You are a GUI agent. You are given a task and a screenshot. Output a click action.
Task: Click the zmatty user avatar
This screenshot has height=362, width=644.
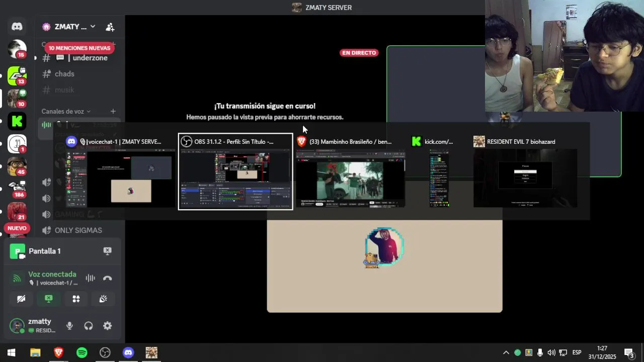[18, 326]
